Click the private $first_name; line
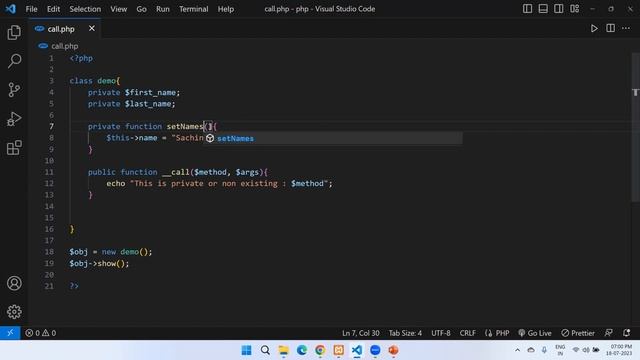 [x=133, y=93]
